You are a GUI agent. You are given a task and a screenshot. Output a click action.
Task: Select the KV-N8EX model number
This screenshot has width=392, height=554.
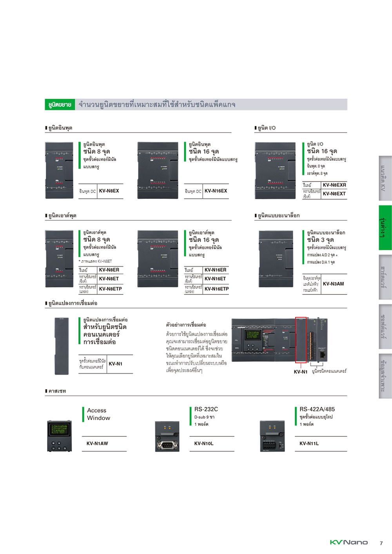click(x=109, y=191)
